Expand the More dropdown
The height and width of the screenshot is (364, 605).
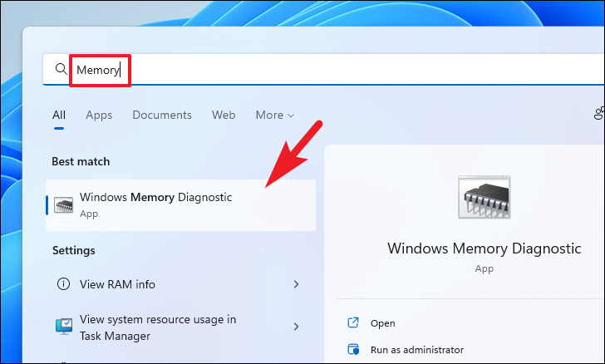[x=275, y=115]
